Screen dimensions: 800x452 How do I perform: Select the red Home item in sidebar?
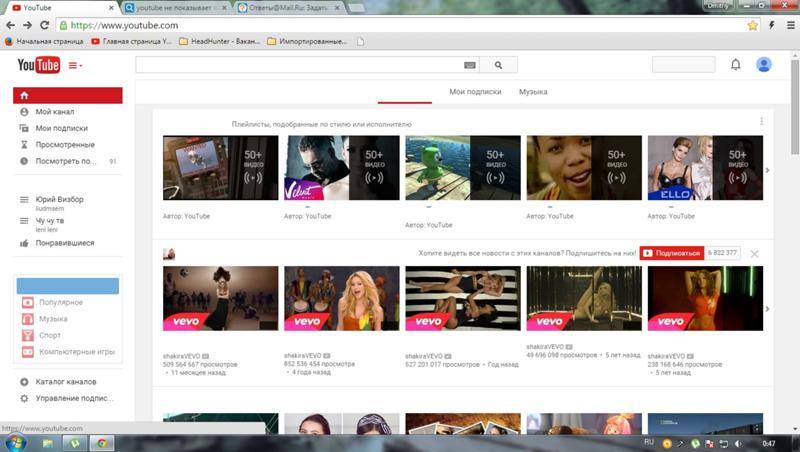tap(68, 95)
